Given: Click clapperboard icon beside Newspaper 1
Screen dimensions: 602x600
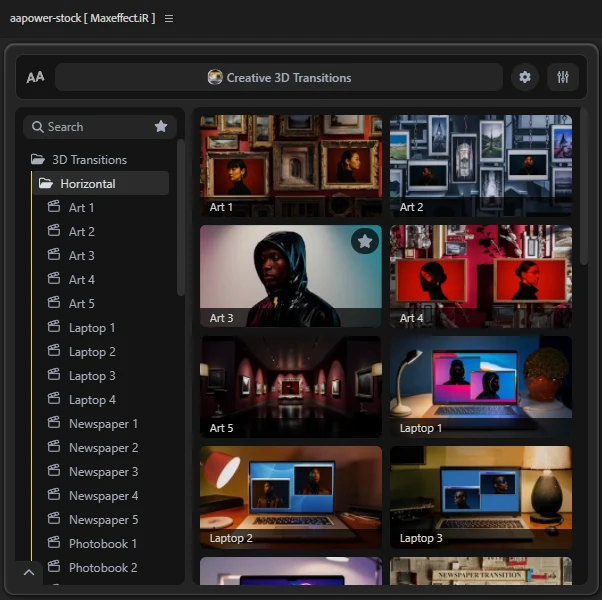Looking at the screenshot, I should pyautogui.click(x=54, y=422).
